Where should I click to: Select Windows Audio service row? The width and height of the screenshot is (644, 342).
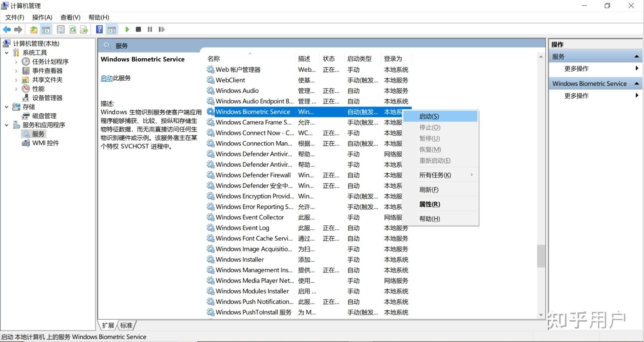[308, 90]
